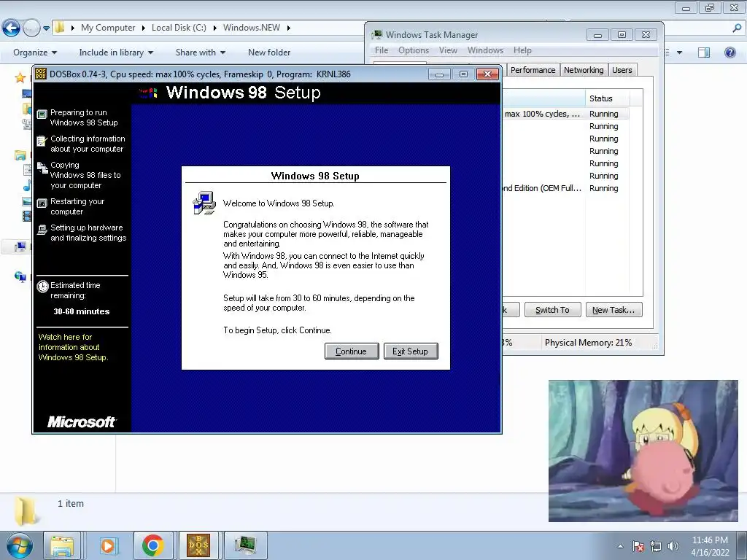Click the Explorer Back navigation button

pos(12,28)
